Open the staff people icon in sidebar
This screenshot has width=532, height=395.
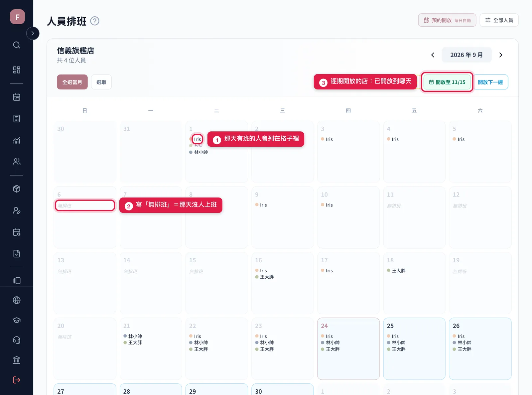(17, 162)
